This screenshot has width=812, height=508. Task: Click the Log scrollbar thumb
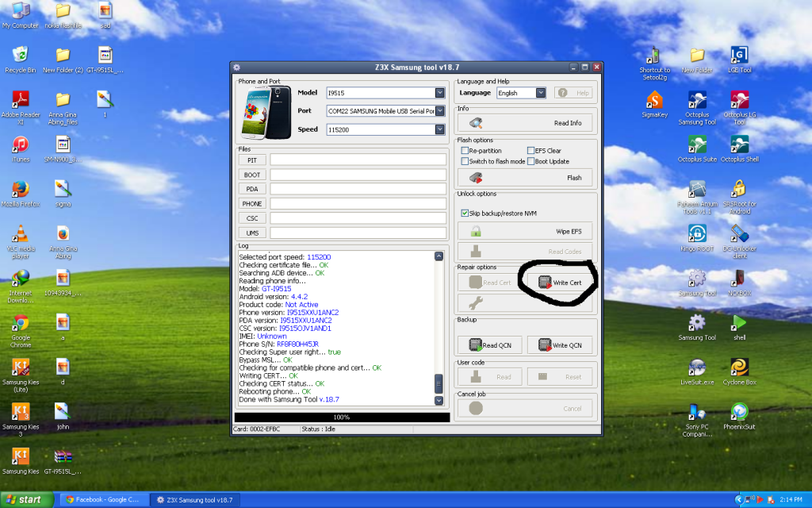(x=439, y=384)
